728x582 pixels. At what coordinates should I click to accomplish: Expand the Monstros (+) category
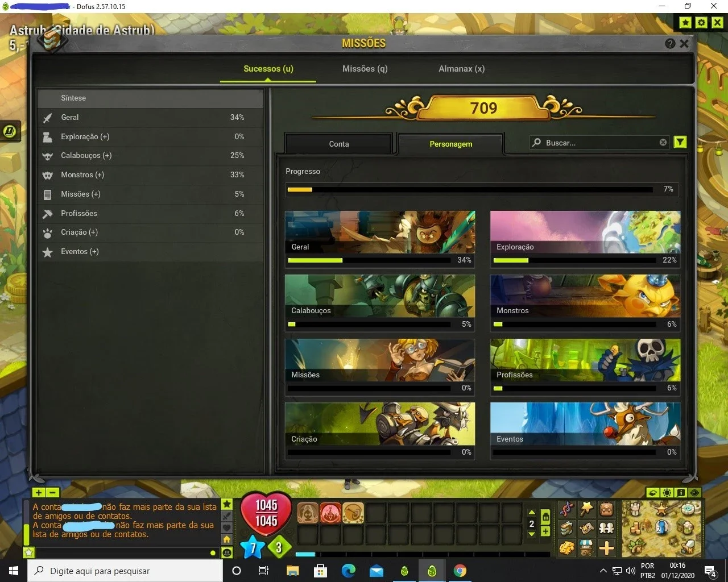(150, 174)
